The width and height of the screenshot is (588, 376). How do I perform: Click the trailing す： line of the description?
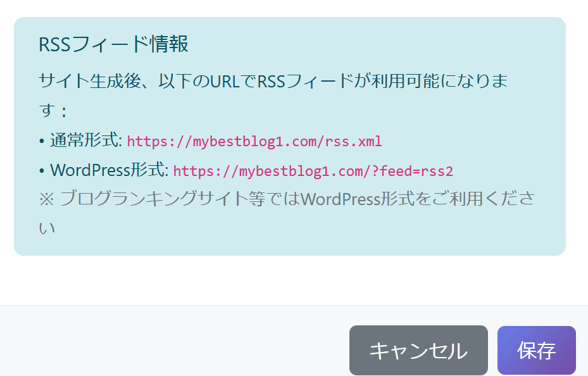tap(53, 111)
